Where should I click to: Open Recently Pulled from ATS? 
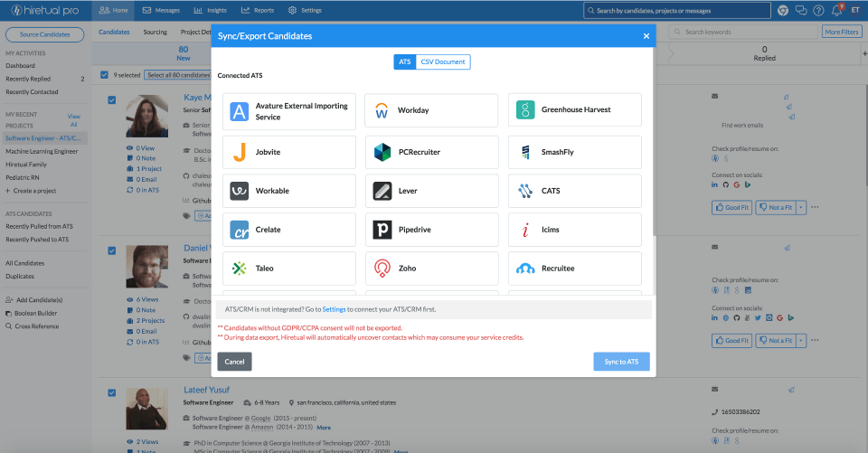click(x=39, y=226)
